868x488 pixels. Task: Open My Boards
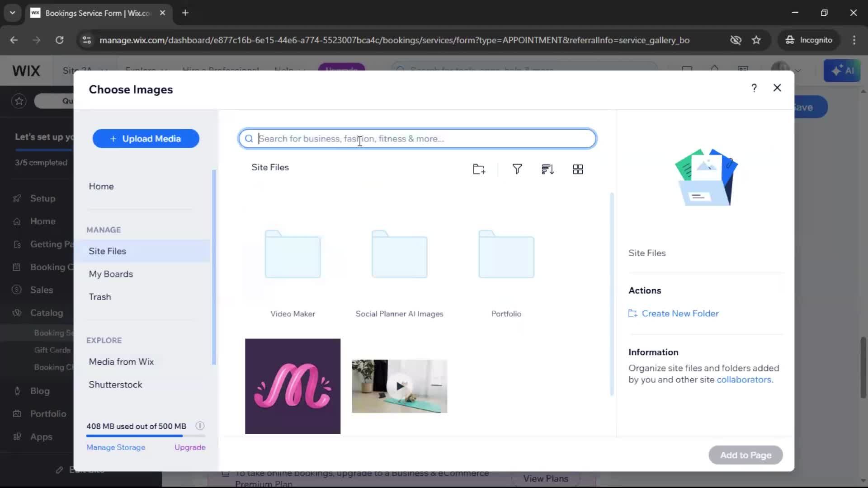pyautogui.click(x=111, y=274)
